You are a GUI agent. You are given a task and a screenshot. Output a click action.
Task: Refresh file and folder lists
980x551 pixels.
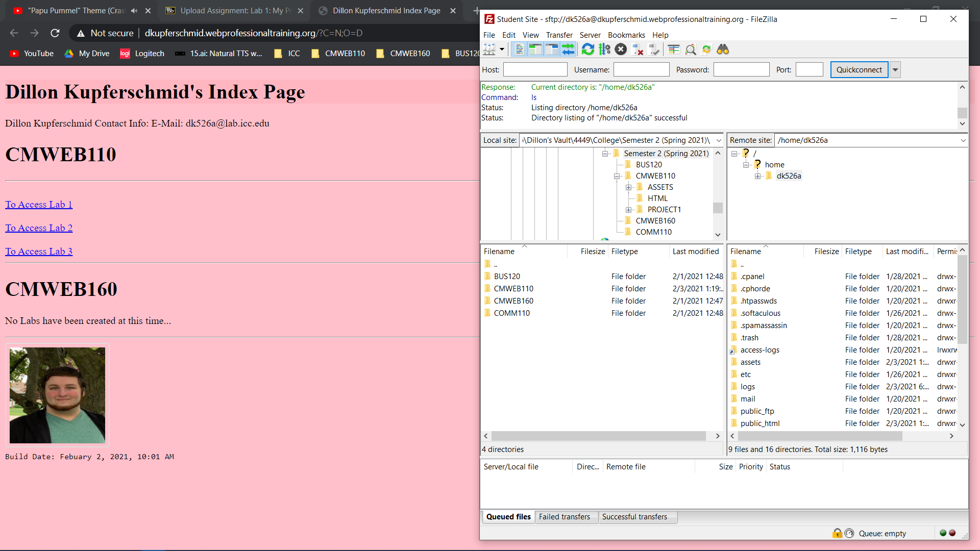588,49
